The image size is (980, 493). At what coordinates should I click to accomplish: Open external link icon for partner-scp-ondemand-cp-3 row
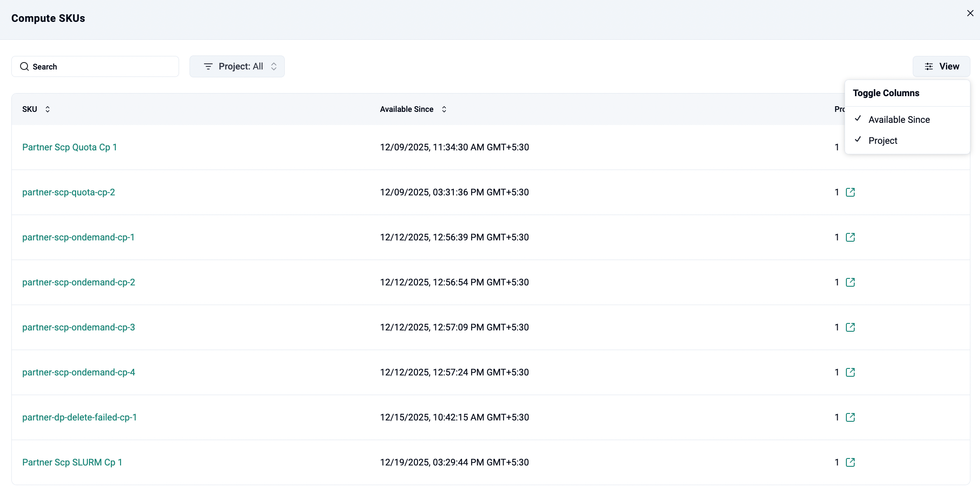pyautogui.click(x=850, y=327)
